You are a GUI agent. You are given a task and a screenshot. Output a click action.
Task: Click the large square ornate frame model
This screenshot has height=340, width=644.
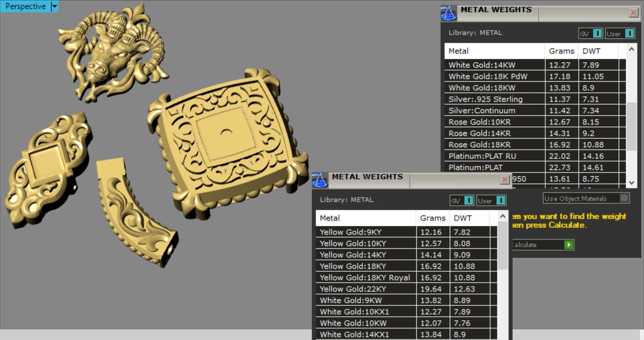point(228,145)
